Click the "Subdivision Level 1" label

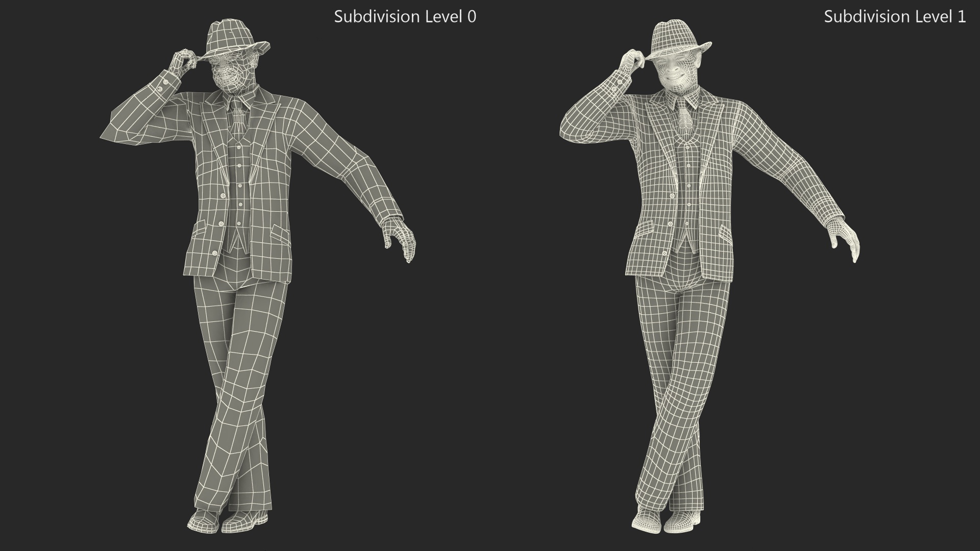pos(894,17)
